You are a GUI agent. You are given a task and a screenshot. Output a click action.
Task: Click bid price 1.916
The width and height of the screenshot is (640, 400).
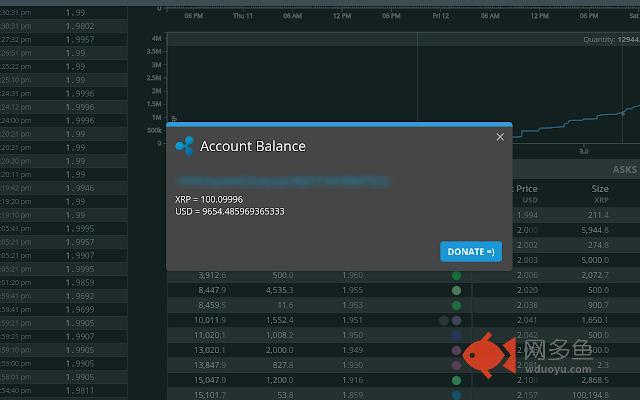click(x=353, y=380)
